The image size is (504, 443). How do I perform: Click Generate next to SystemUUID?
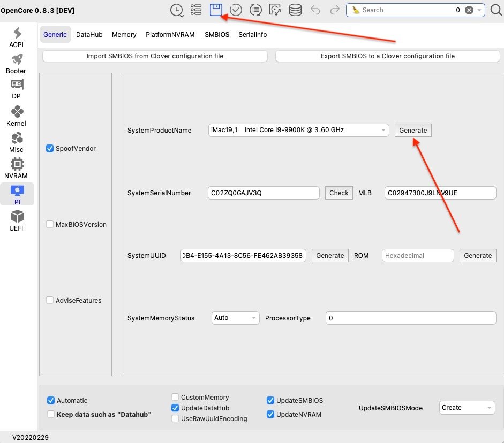330,256
